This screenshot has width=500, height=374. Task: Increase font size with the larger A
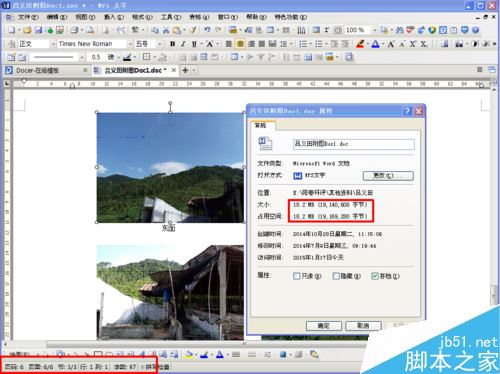tap(391, 44)
